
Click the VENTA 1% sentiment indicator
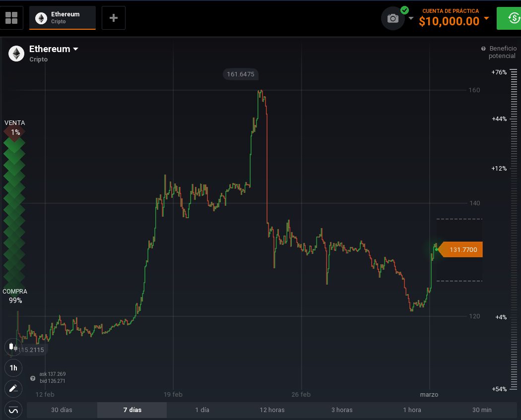pos(14,128)
